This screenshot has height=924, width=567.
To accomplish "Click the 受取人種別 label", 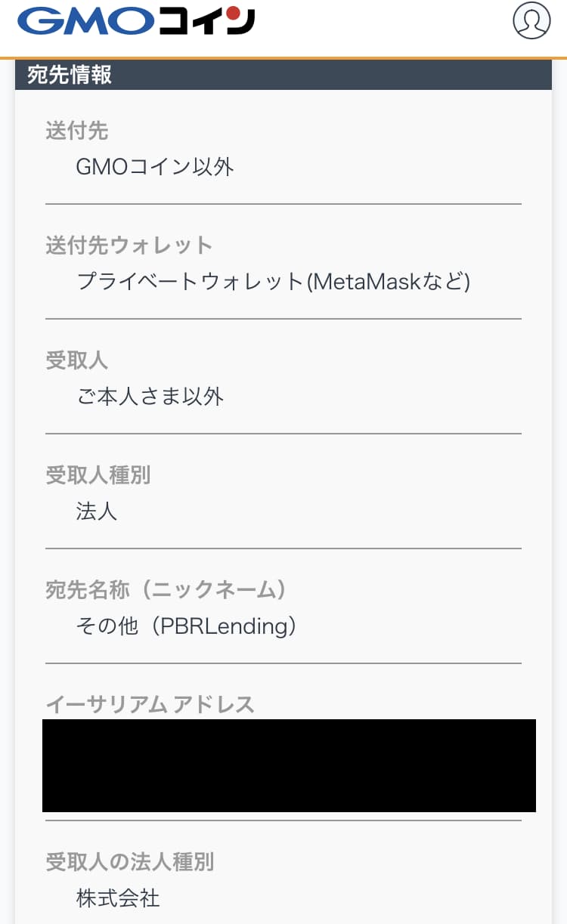I will coord(98,476).
